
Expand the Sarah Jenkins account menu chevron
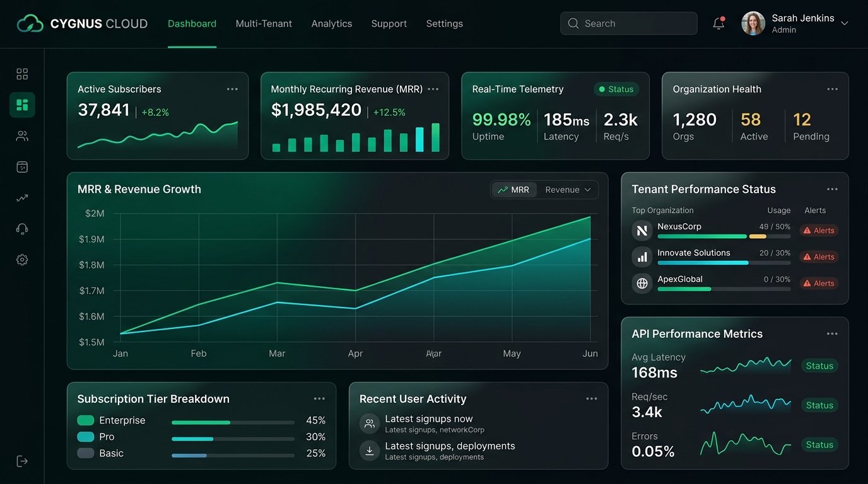845,23
